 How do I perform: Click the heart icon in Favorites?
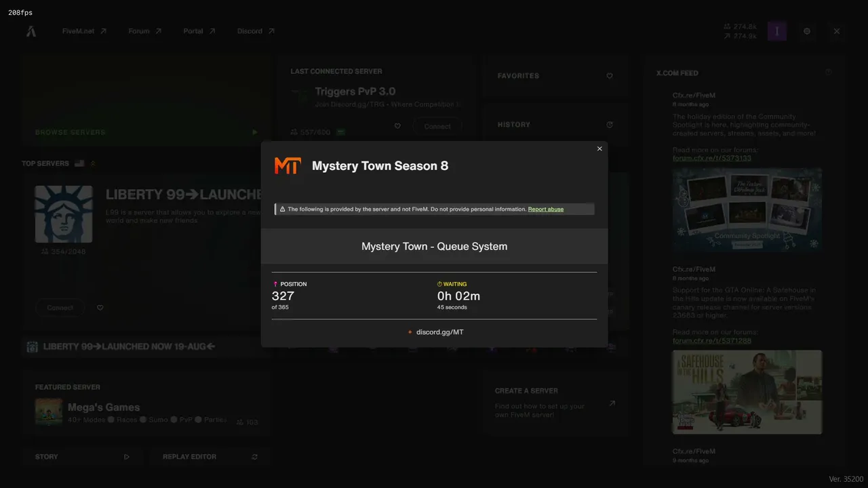click(610, 76)
